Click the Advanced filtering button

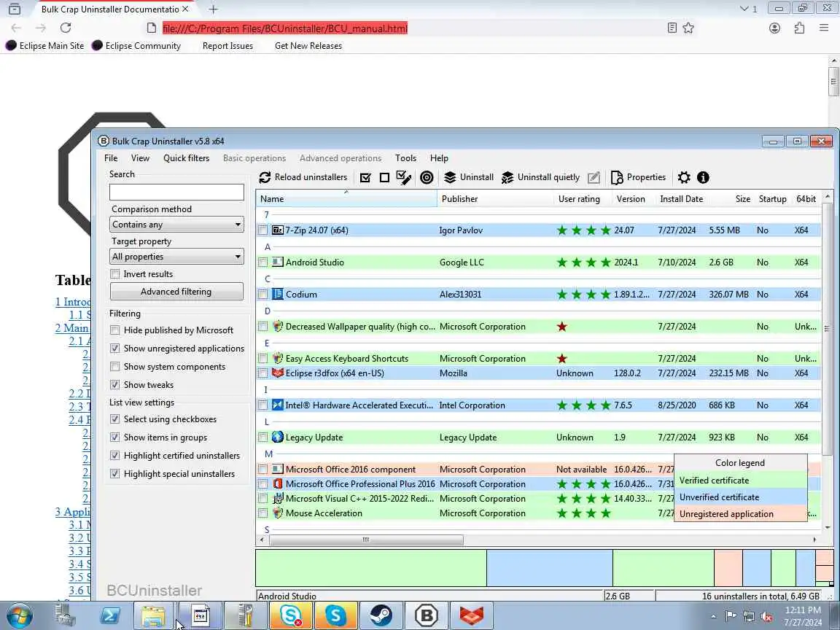coord(176,292)
